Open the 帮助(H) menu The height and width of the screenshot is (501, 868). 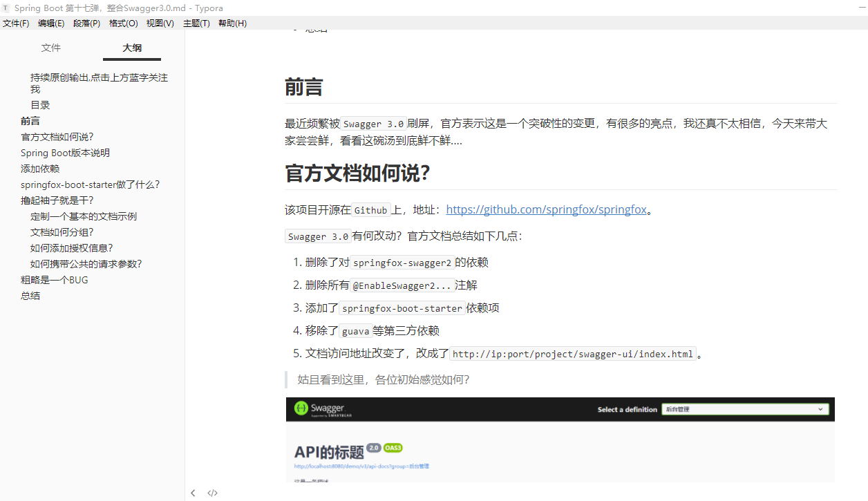232,23
